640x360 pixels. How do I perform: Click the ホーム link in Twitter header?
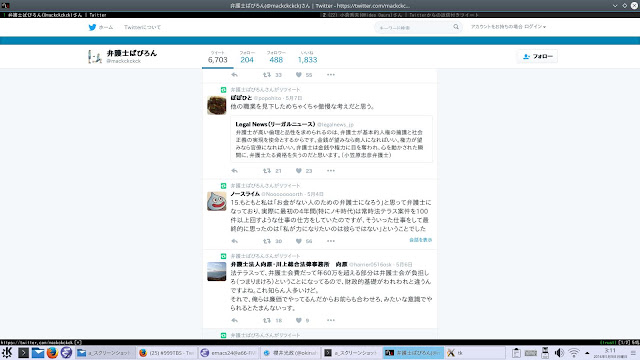pyautogui.click(x=106, y=27)
